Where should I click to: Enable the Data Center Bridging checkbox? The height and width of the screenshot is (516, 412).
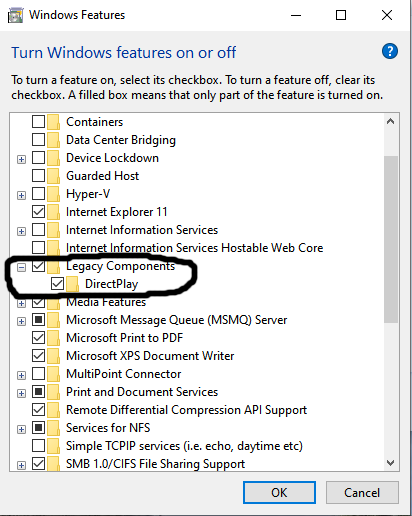tap(38, 140)
